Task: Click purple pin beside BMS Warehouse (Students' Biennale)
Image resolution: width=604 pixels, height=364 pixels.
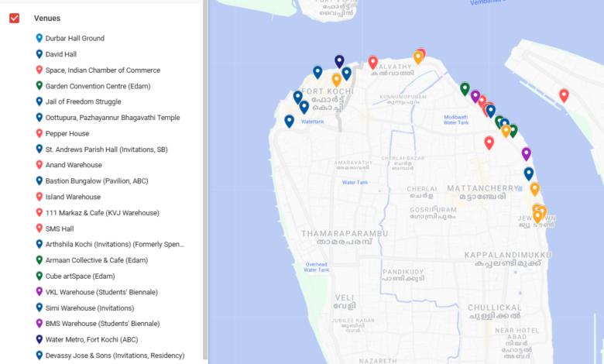Action: click(x=39, y=323)
